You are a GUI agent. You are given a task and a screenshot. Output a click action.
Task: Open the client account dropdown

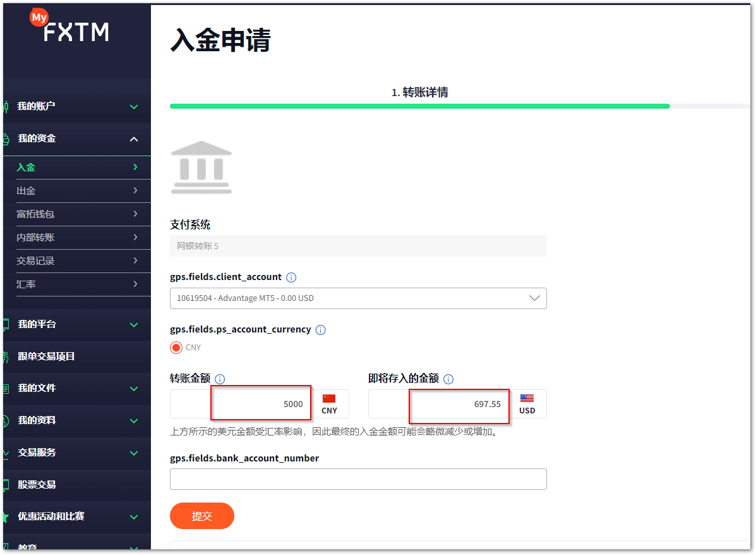point(358,298)
